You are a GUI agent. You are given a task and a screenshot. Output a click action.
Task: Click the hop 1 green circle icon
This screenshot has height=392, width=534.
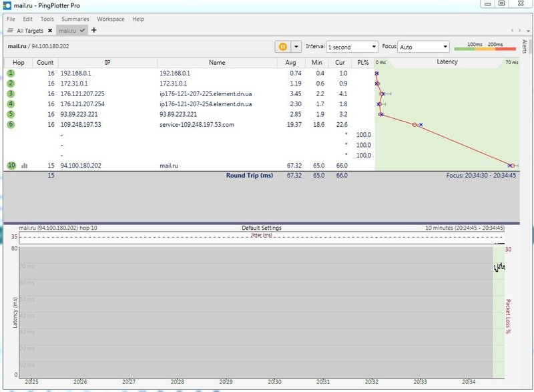point(11,73)
